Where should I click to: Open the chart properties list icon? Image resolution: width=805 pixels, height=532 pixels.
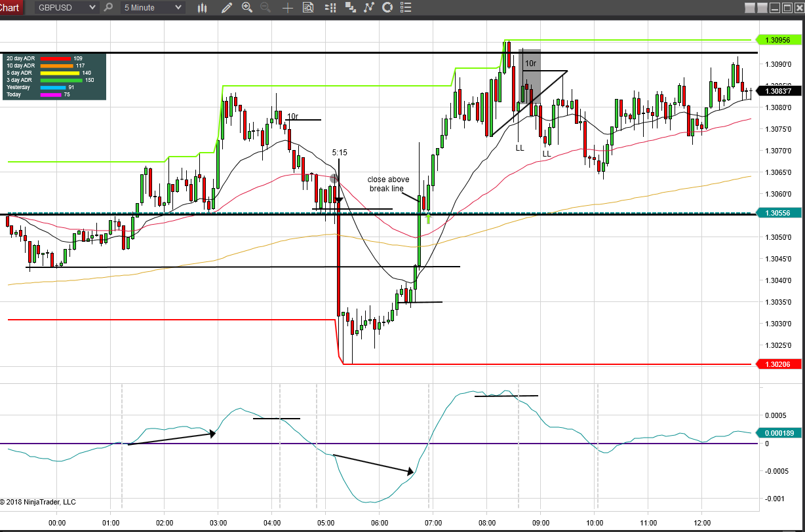coord(406,8)
